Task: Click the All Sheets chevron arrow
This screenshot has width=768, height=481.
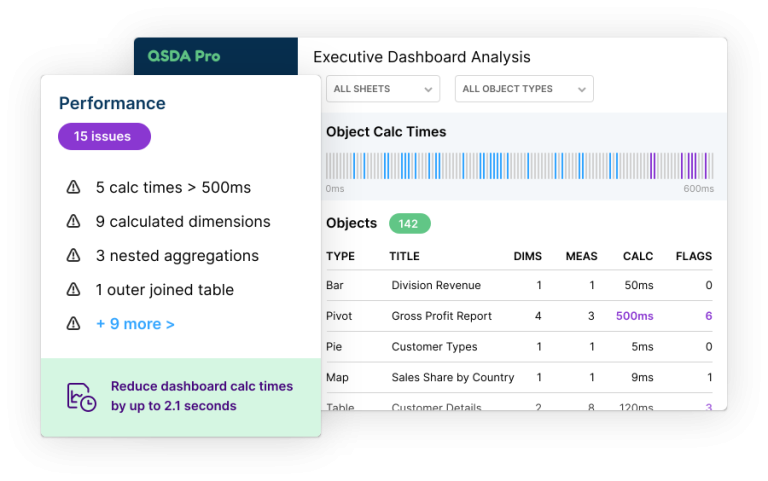Action: [x=428, y=89]
